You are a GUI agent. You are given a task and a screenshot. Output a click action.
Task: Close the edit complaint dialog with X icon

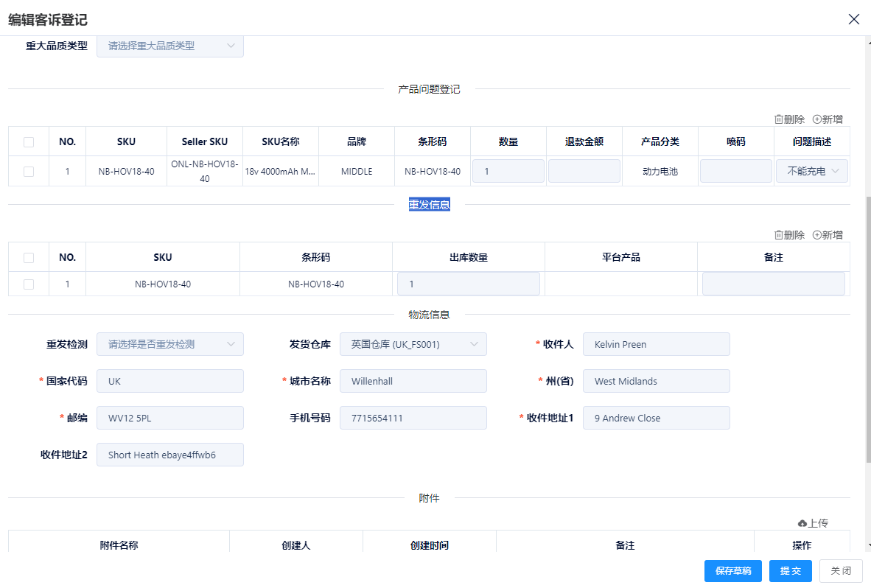[854, 19]
